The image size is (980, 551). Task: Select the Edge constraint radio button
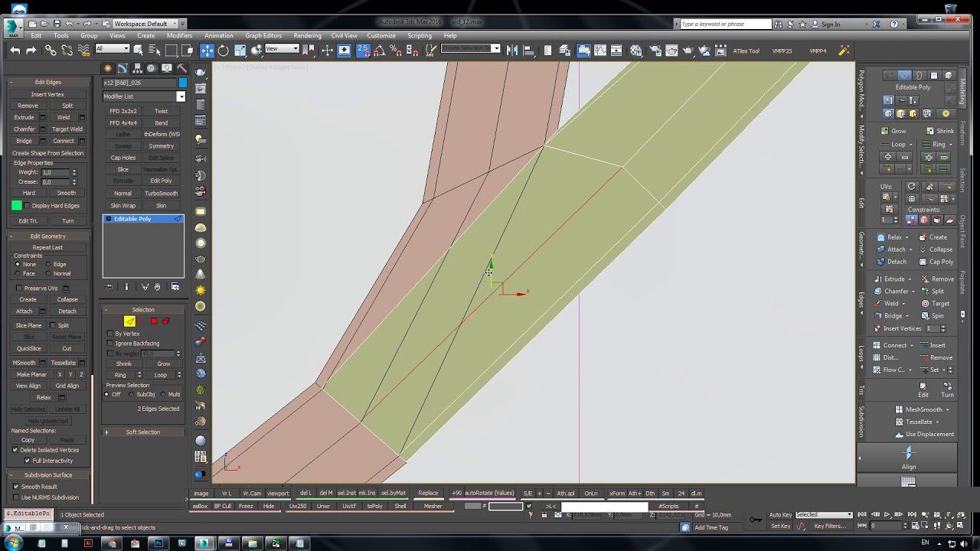(48, 264)
